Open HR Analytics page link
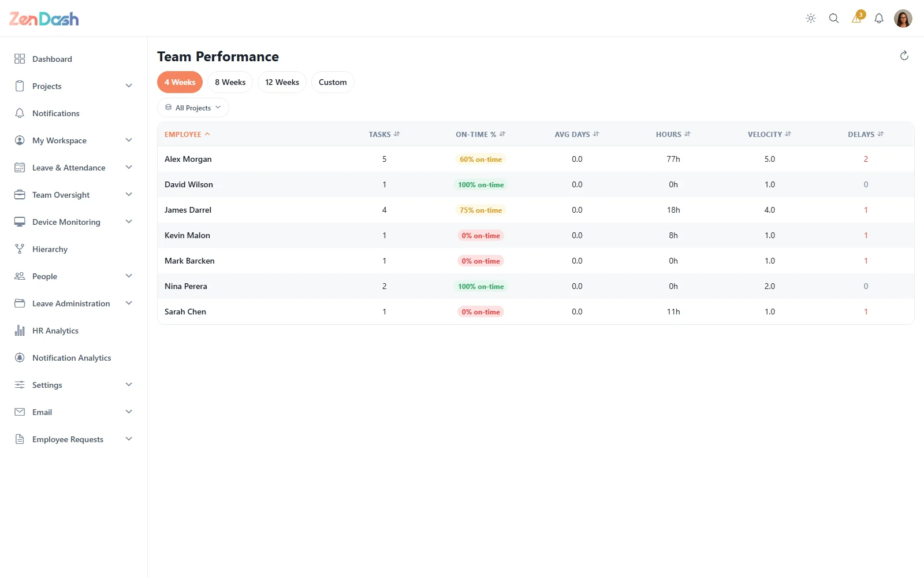 click(x=55, y=331)
